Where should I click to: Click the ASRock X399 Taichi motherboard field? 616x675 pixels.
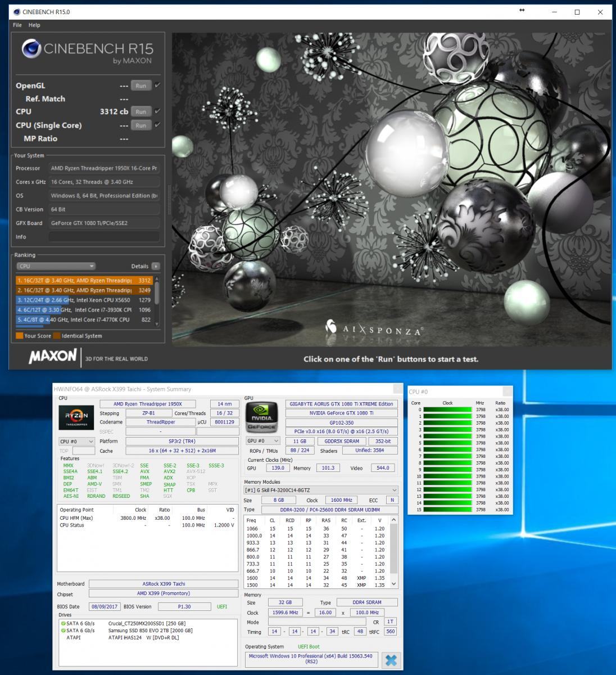click(164, 584)
